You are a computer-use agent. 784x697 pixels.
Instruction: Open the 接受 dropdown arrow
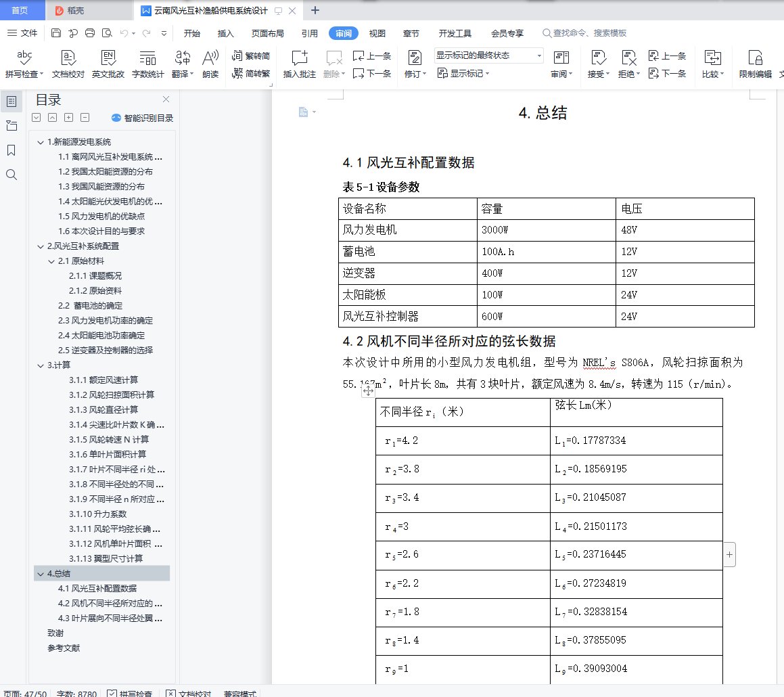[x=607, y=74]
